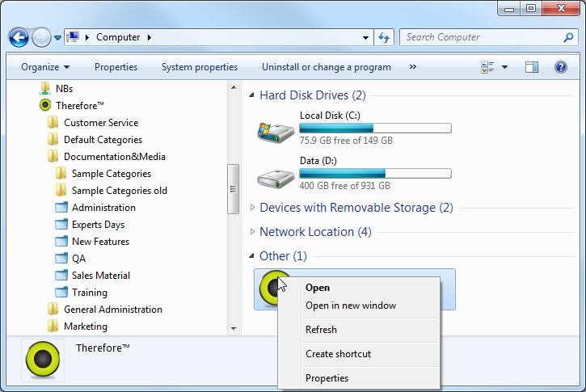
Task: Choose Open in new window menu entry
Action: [x=350, y=306]
